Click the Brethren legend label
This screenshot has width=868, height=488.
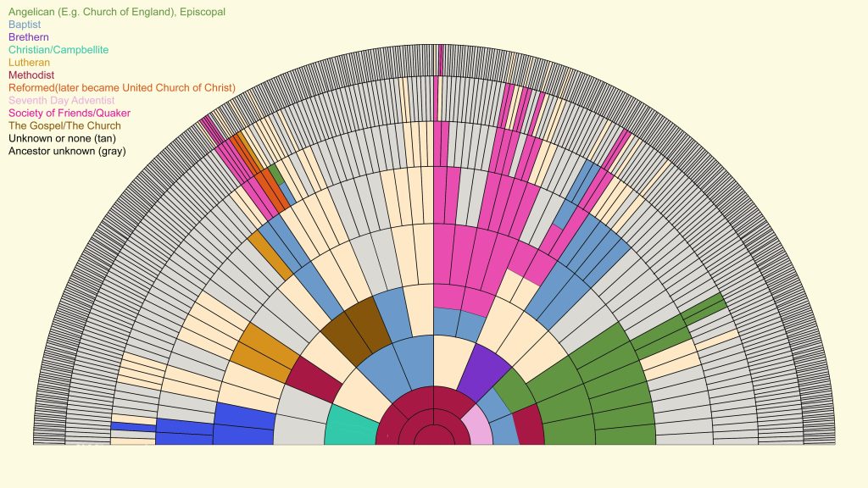(x=29, y=37)
